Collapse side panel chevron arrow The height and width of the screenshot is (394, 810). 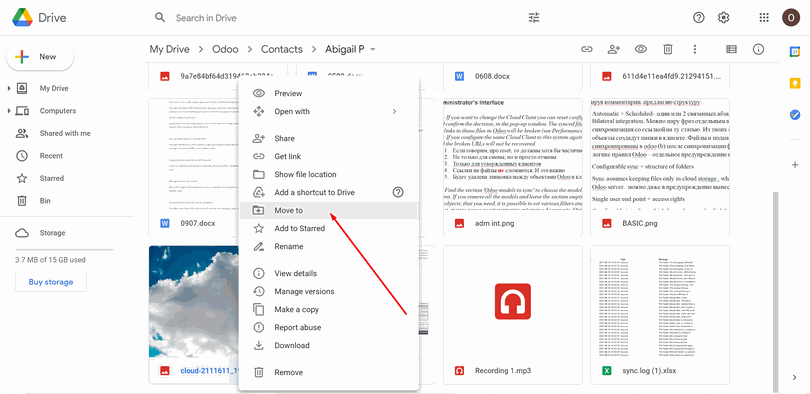[x=795, y=377]
